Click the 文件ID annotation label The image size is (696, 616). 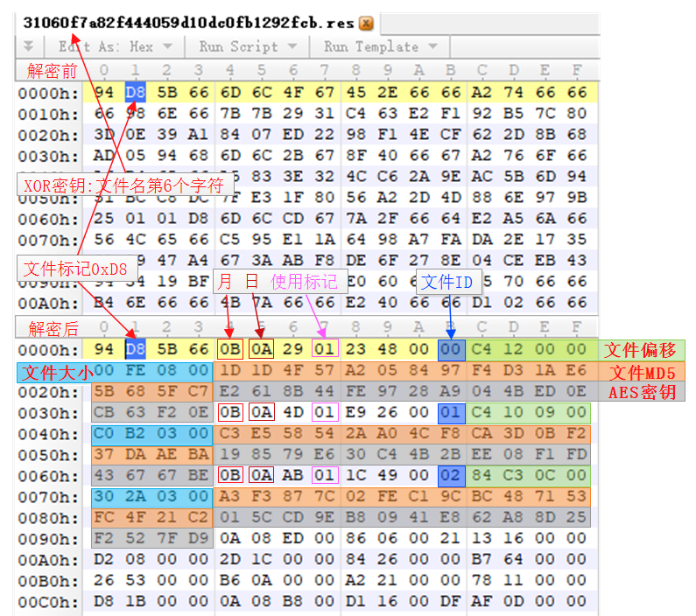coord(449,281)
